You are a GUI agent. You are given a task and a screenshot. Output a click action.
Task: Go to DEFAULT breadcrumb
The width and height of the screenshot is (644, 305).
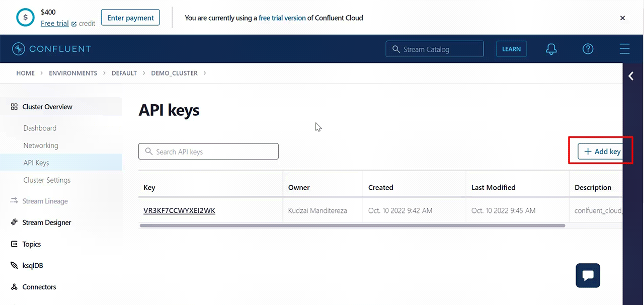(124, 73)
